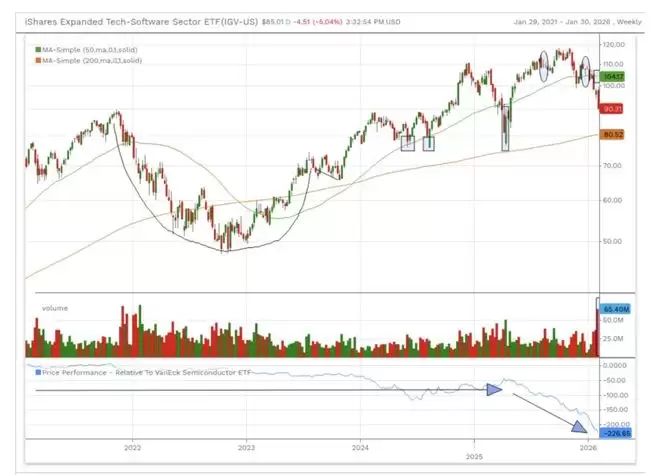Click the 2023 label on time axis
Screen dimensions: 660x475
coord(246,449)
